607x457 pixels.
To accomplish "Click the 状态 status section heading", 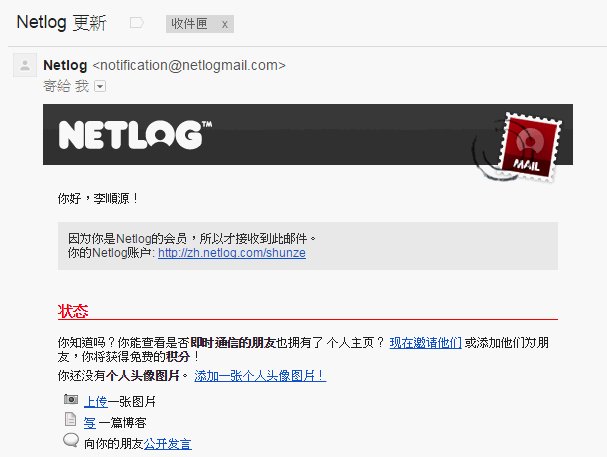I will point(73,311).
